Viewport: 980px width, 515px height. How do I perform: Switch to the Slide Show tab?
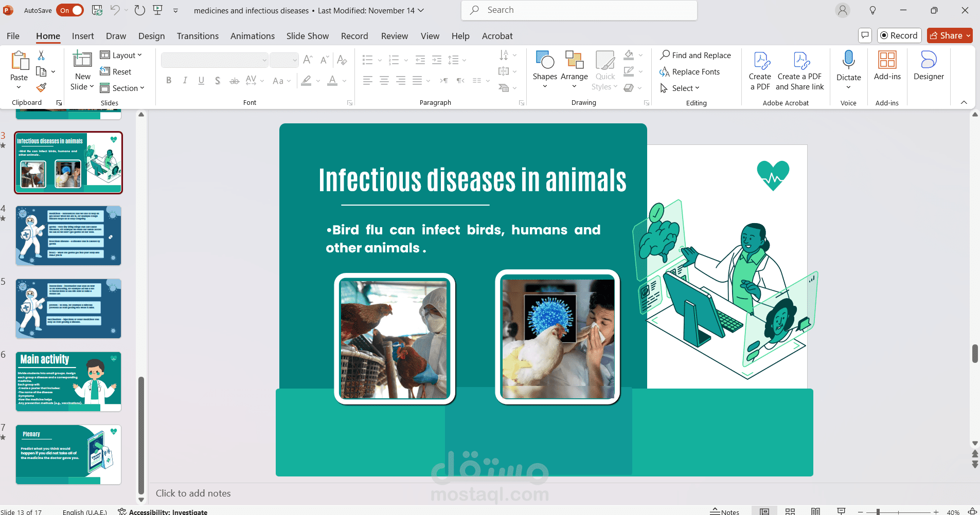(308, 36)
